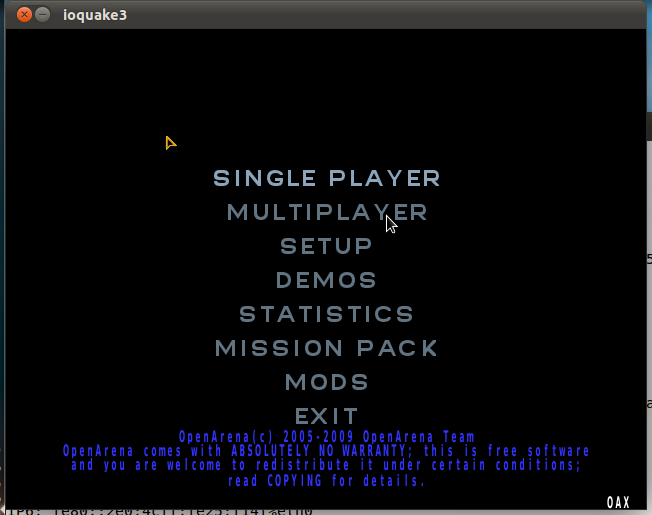Minimize the ioquake3 window

click(43, 15)
